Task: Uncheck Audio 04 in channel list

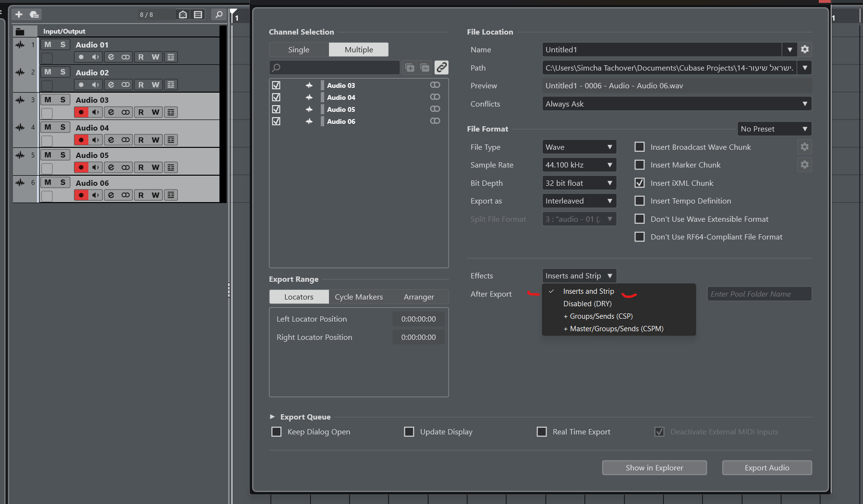Action: tap(276, 97)
